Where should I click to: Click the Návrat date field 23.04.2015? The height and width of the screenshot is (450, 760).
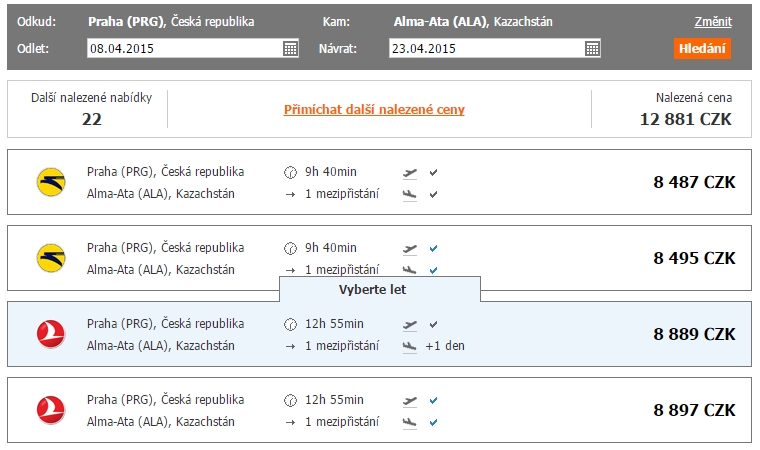coord(485,48)
